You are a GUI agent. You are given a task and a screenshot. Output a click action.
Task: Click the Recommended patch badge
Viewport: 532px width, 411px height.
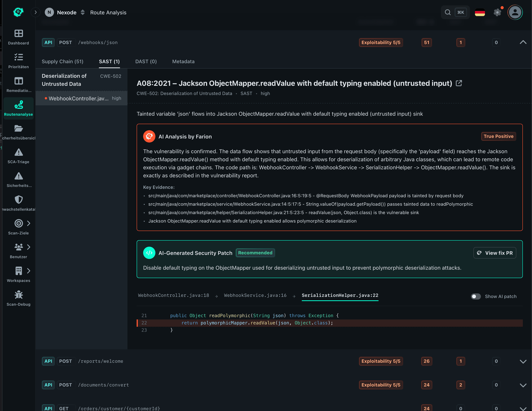[255, 253]
